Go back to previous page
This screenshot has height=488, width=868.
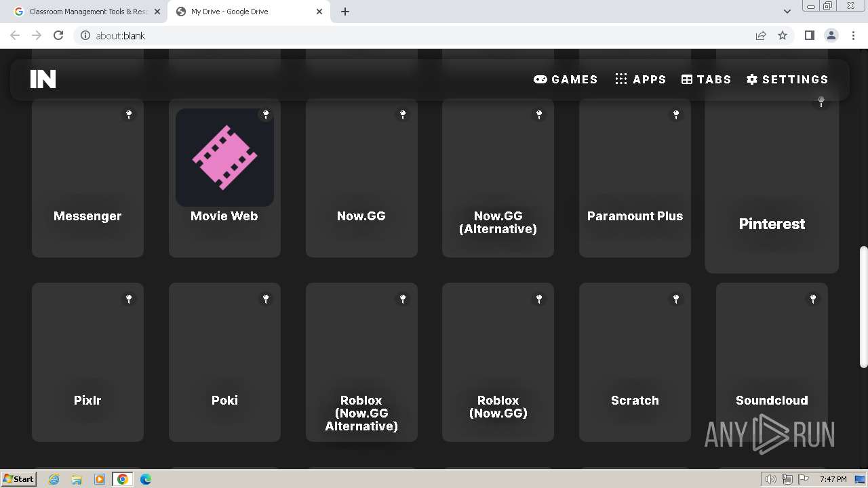coord(15,35)
